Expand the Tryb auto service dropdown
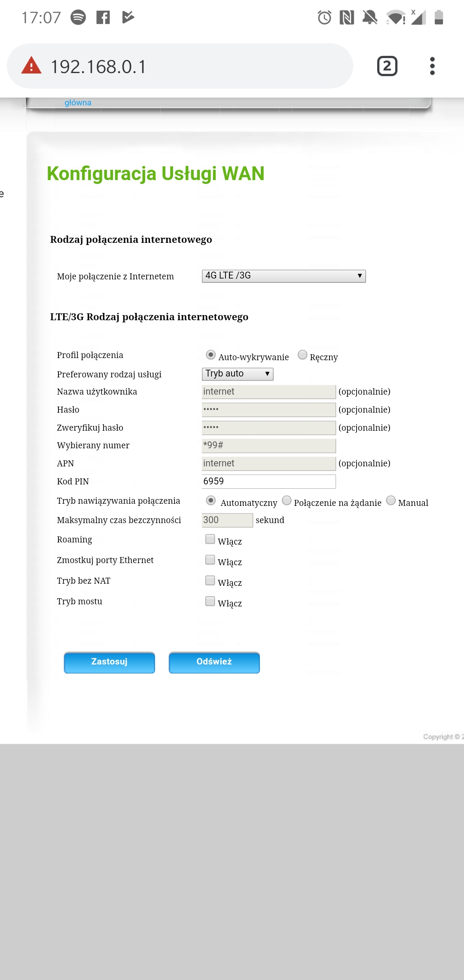This screenshot has height=980, width=464. [x=238, y=374]
